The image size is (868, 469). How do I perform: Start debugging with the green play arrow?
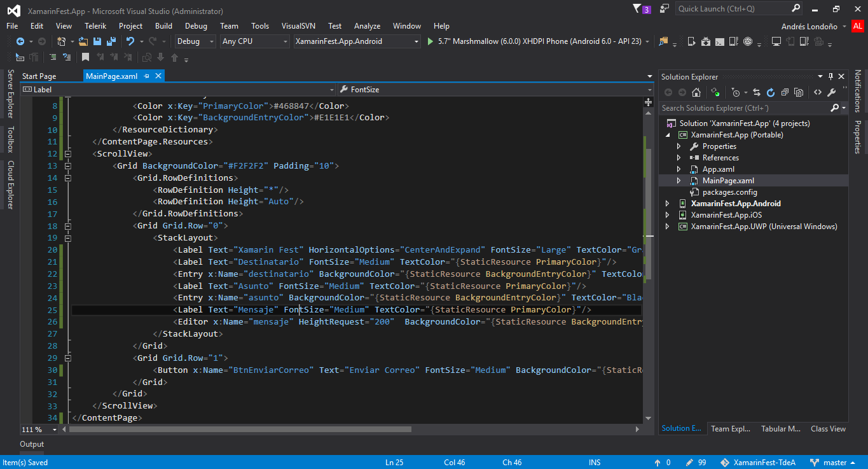tap(431, 41)
